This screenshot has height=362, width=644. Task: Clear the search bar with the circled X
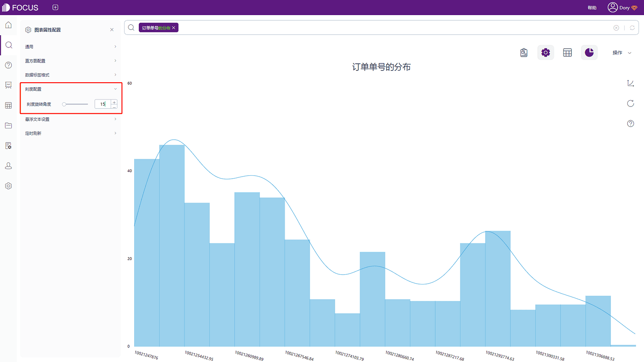tap(616, 28)
